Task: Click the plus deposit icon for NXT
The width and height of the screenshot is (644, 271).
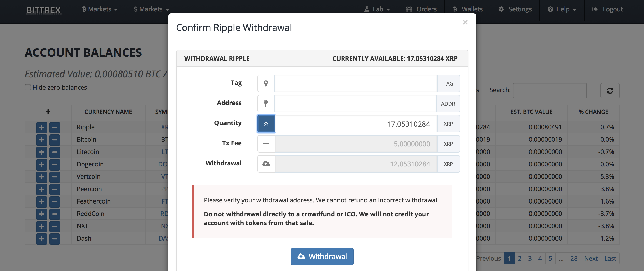Action: [42, 226]
